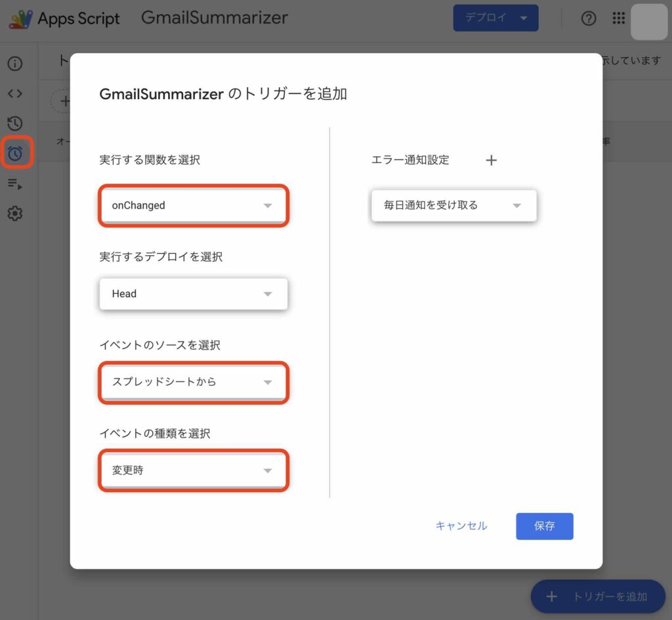This screenshot has width=672, height=620.
Task: Open the Google apps grid
Action: coord(618,18)
